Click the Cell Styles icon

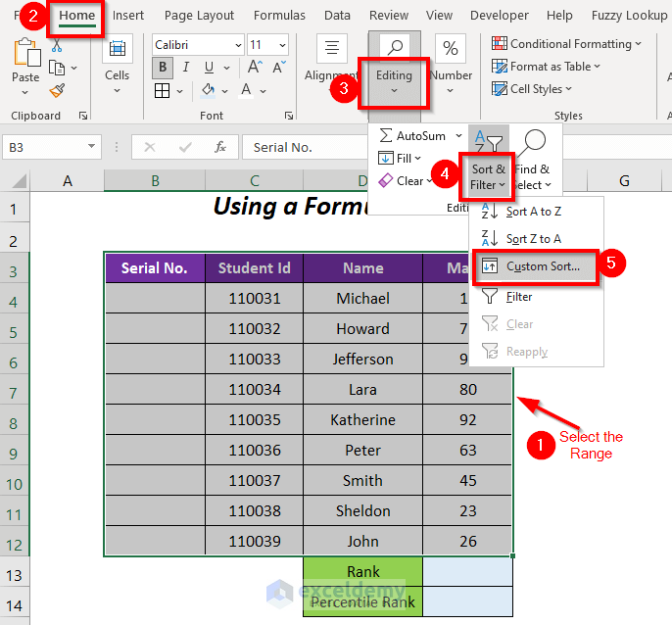[500, 89]
